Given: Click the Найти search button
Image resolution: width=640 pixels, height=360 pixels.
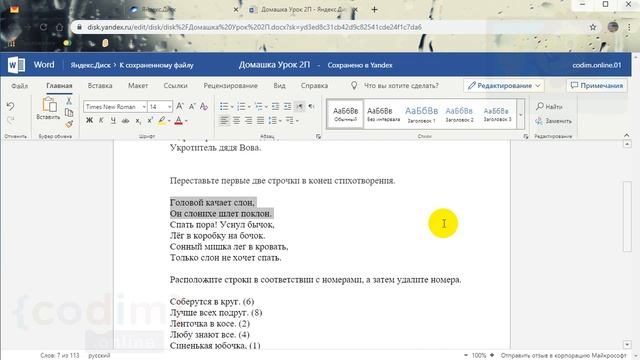Looking at the screenshot, I should click(x=549, y=107).
